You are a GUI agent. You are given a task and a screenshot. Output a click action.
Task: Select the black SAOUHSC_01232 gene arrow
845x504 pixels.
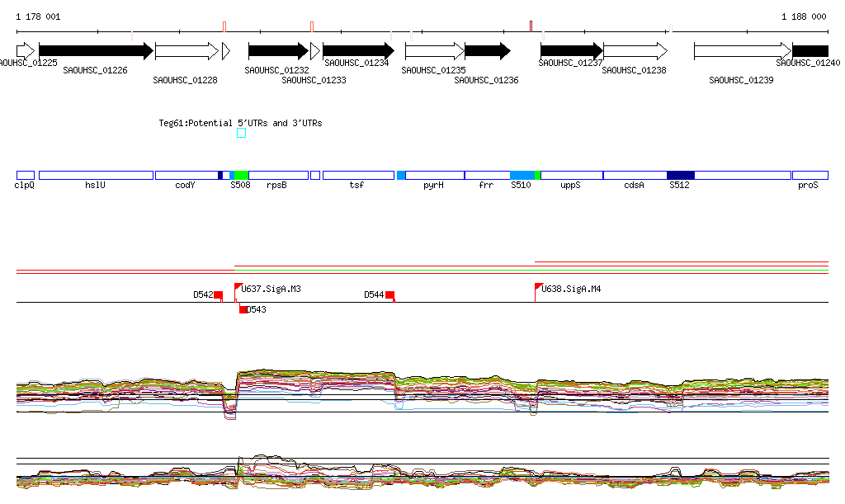coord(278,51)
